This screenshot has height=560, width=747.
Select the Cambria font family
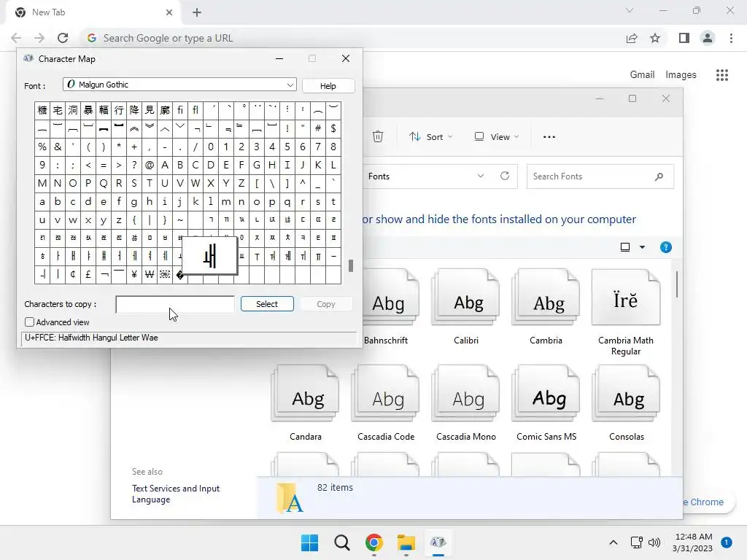pyautogui.click(x=546, y=307)
